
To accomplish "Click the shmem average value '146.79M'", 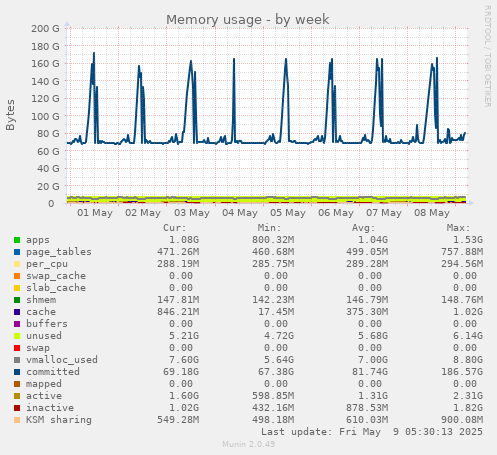I will click(x=367, y=300).
